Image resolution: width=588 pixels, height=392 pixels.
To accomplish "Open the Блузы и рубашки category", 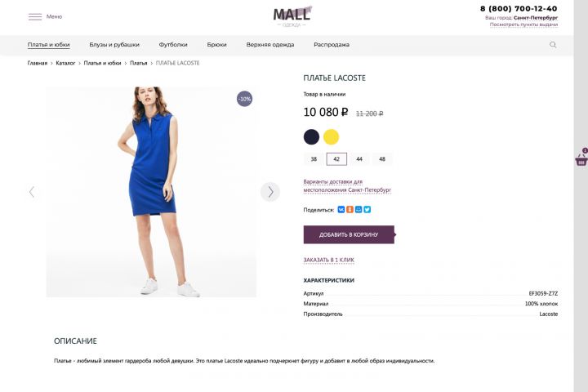I will (114, 45).
